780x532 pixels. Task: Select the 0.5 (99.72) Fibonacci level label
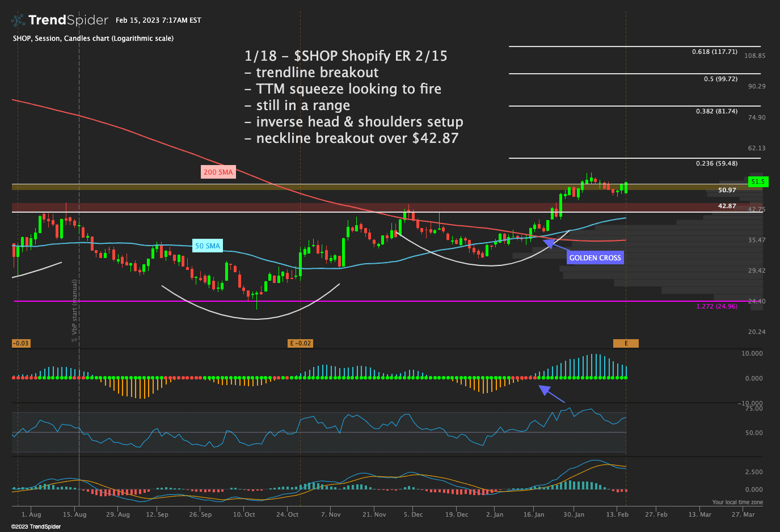click(x=720, y=79)
